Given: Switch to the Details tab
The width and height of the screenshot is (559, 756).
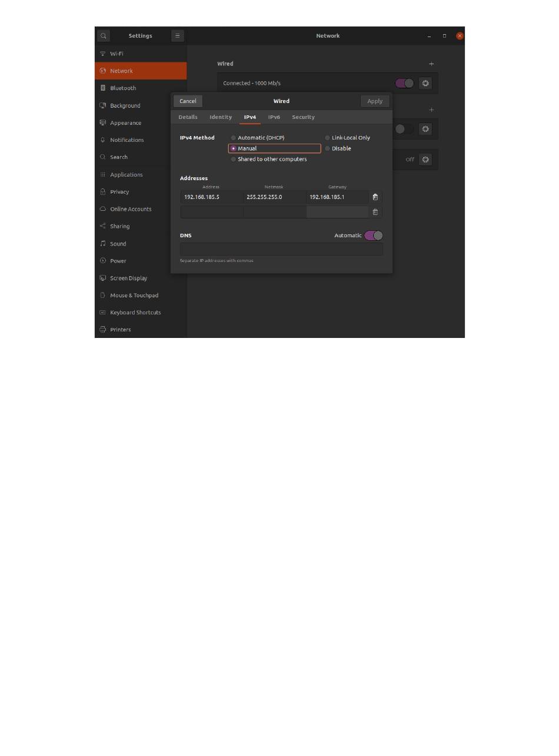Looking at the screenshot, I should coord(188,117).
